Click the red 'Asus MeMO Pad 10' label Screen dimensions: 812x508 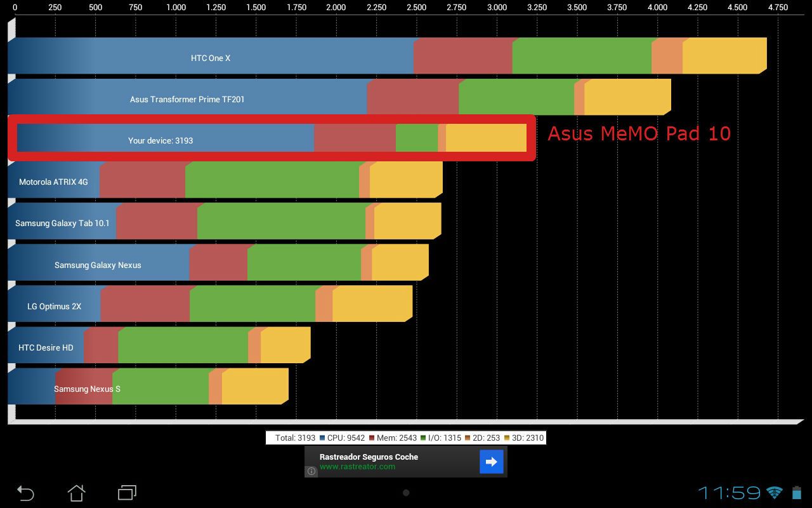[x=639, y=134]
